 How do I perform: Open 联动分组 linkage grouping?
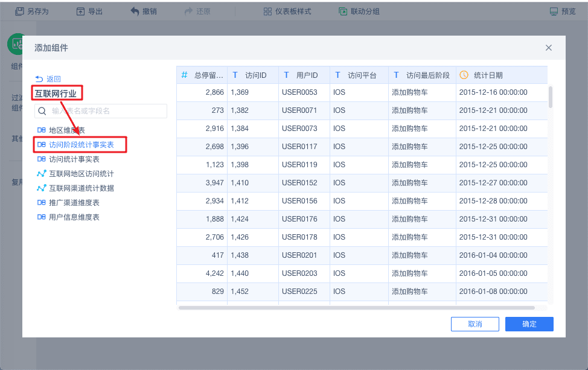click(359, 11)
